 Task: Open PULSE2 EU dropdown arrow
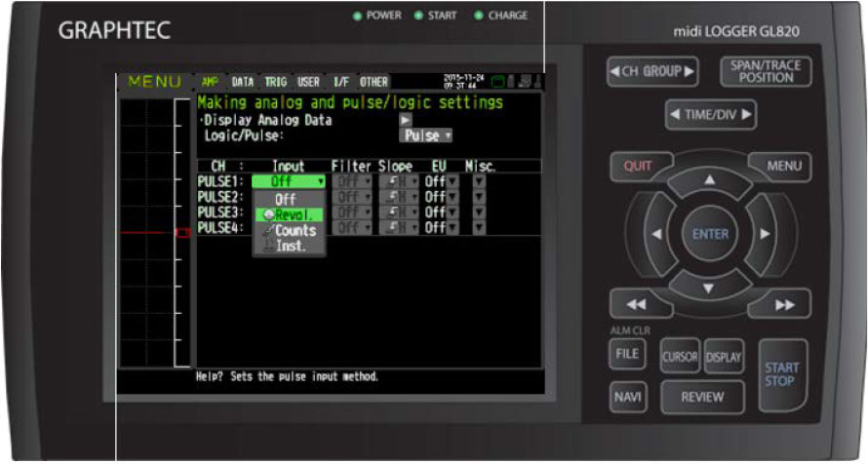point(453,197)
